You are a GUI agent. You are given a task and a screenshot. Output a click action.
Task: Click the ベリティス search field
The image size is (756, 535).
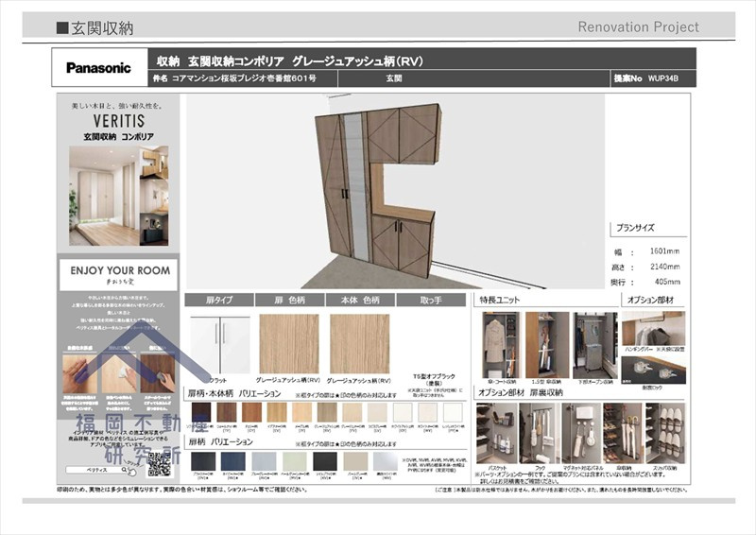pos(99,470)
